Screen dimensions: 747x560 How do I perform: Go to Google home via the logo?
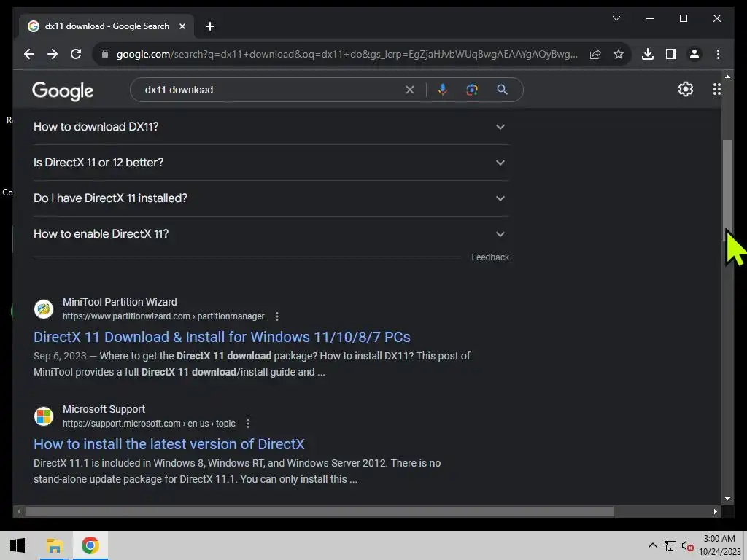pyautogui.click(x=63, y=90)
